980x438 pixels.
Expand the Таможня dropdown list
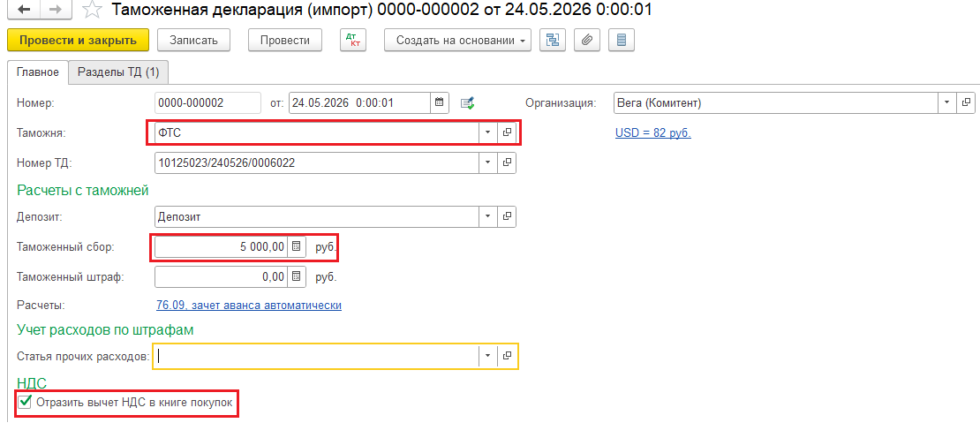487,132
